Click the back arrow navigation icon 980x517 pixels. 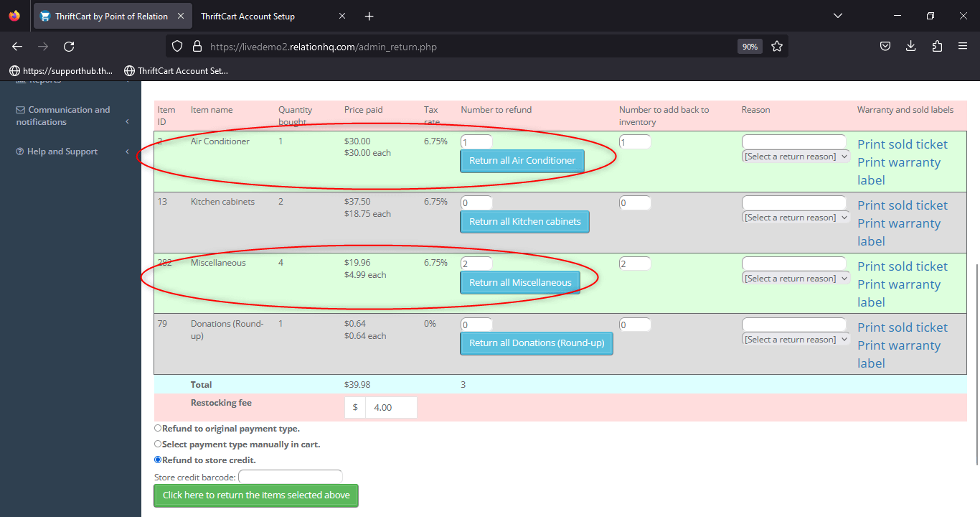[x=17, y=47]
